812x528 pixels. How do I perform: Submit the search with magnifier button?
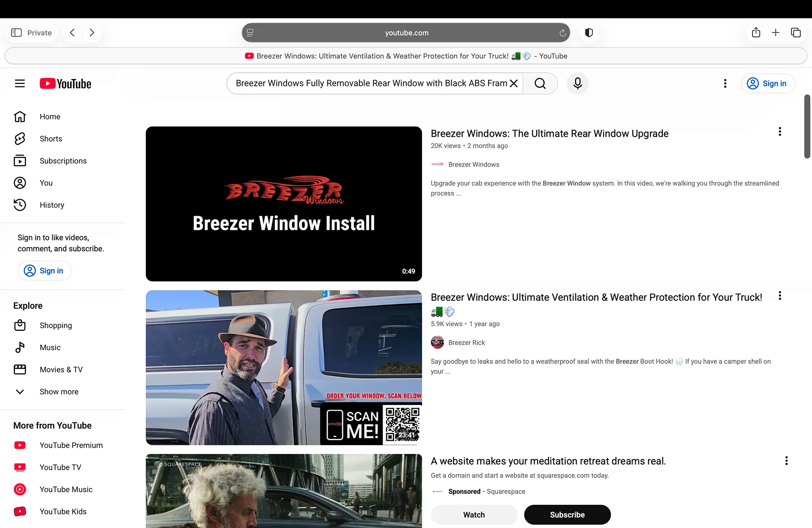pos(540,83)
